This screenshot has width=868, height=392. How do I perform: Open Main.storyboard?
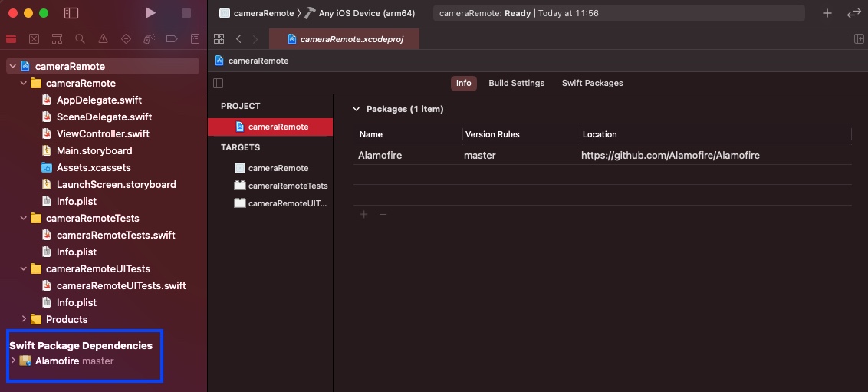click(x=94, y=150)
